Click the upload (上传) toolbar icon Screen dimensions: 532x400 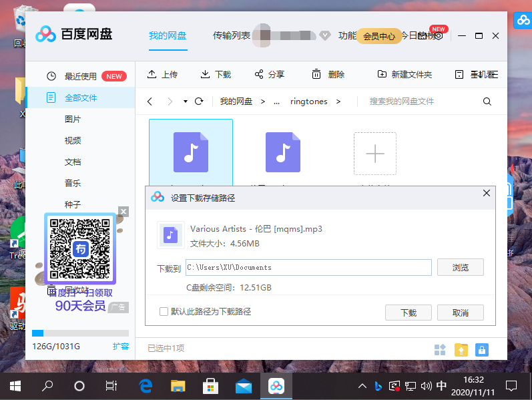click(x=152, y=75)
